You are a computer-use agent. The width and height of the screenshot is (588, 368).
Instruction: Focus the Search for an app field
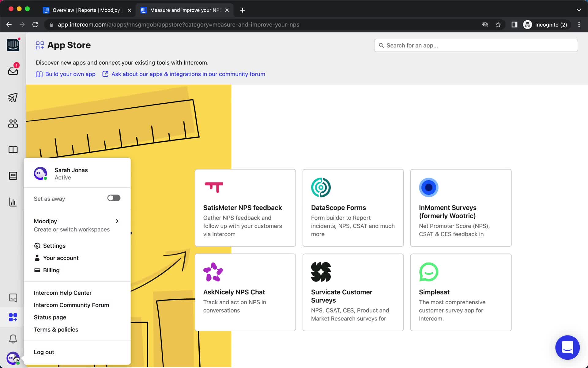point(476,45)
